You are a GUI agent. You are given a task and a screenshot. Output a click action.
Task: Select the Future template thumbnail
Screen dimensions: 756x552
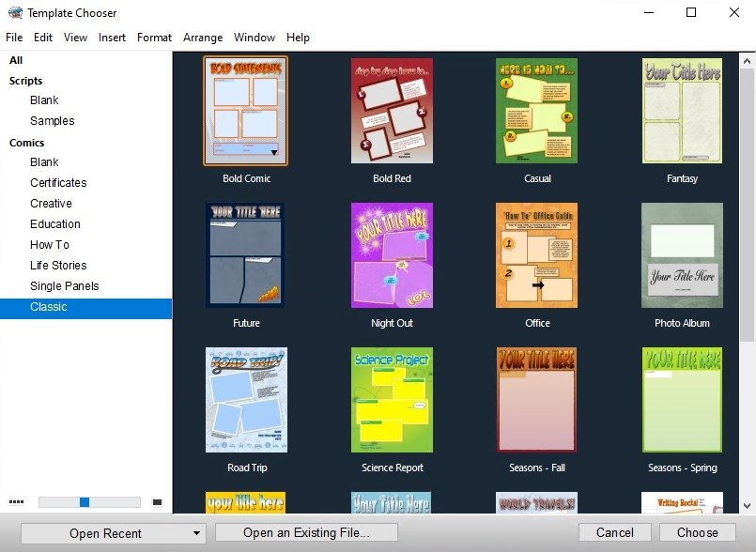click(246, 255)
